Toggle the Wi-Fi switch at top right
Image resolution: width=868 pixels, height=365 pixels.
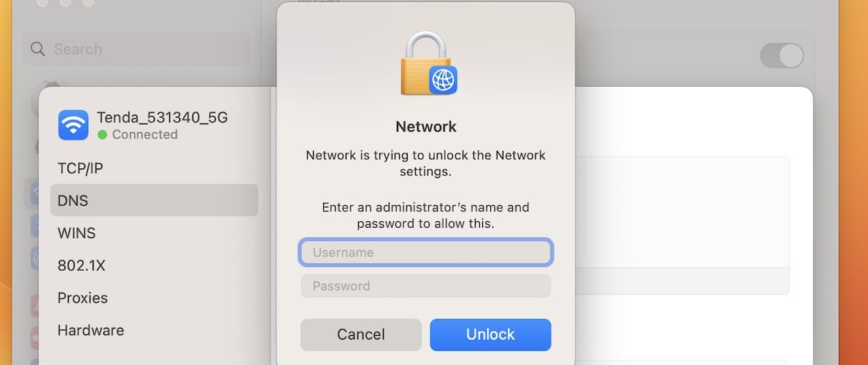pyautogui.click(x=781, y=55)
